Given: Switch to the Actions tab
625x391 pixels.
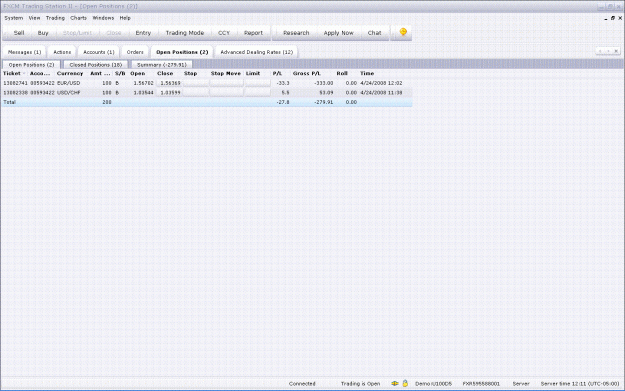Looking at the screenshot, I should point(62,52).
